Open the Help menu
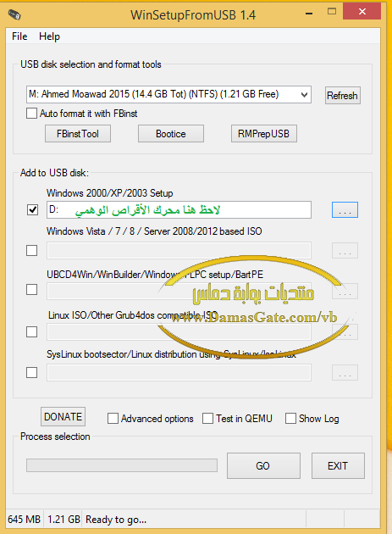The width and height of the screenshot is (392, 534). pos(49,36)
